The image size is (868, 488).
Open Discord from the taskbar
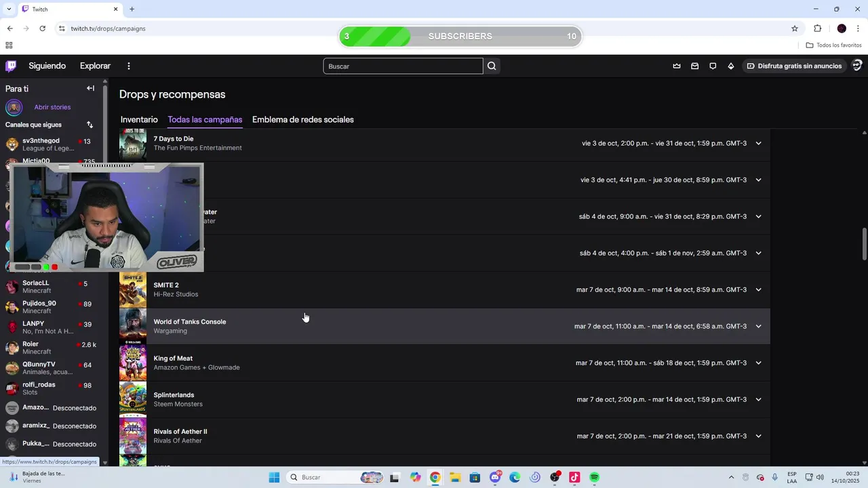pos(495,477)
